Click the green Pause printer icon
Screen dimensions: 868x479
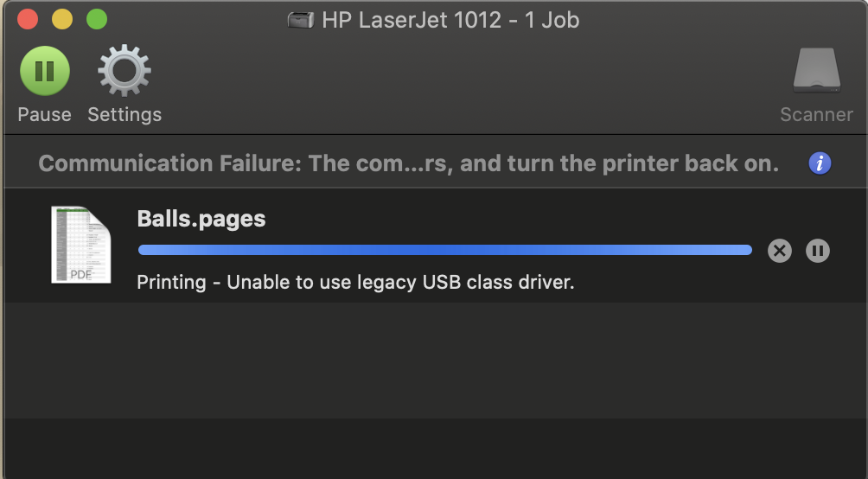click(45, 71)
